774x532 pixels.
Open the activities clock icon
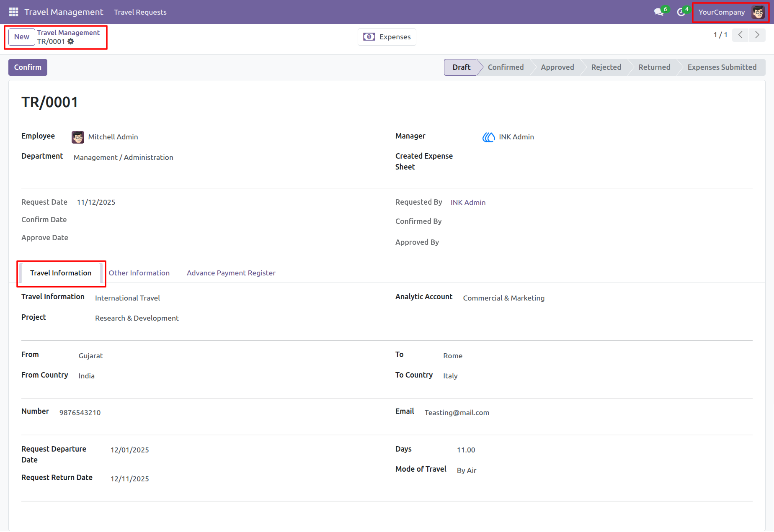[681, 12]
